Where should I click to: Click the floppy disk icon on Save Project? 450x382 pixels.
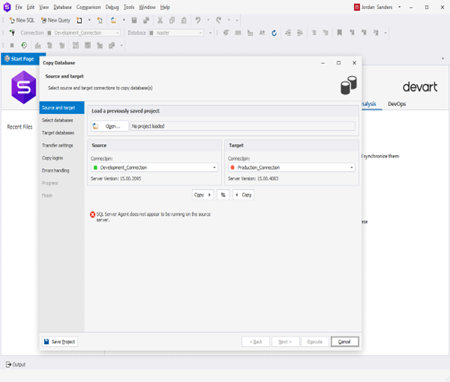(x=47, y=342)
